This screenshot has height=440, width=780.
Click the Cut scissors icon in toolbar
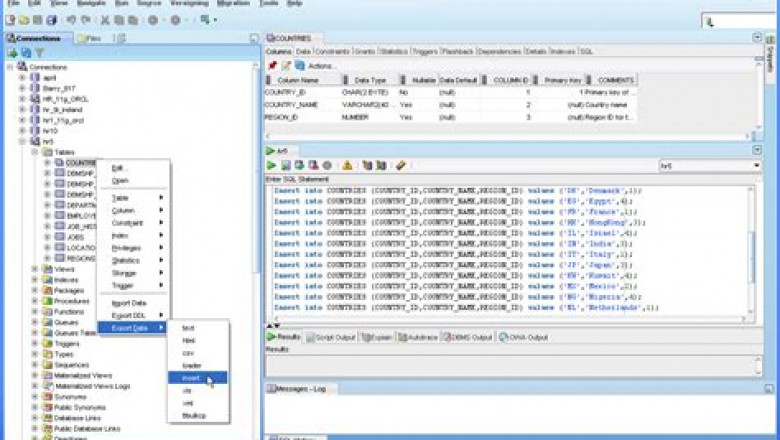point(103,19)
